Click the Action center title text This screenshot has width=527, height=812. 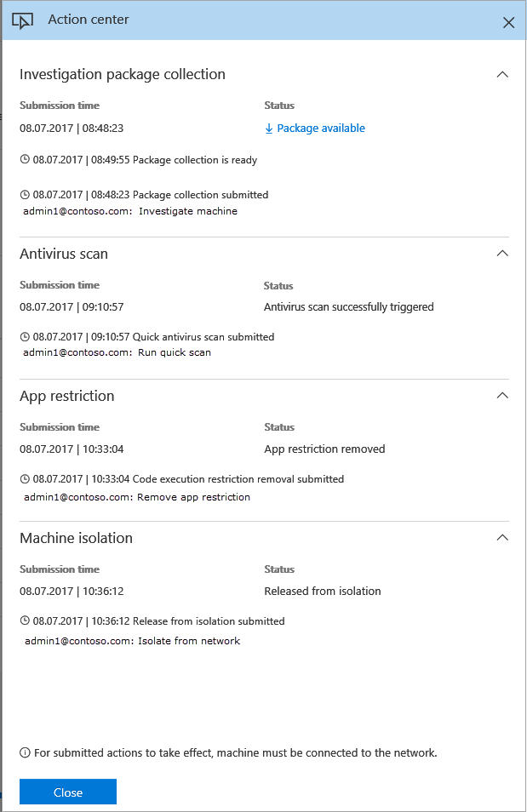[89, 20]
